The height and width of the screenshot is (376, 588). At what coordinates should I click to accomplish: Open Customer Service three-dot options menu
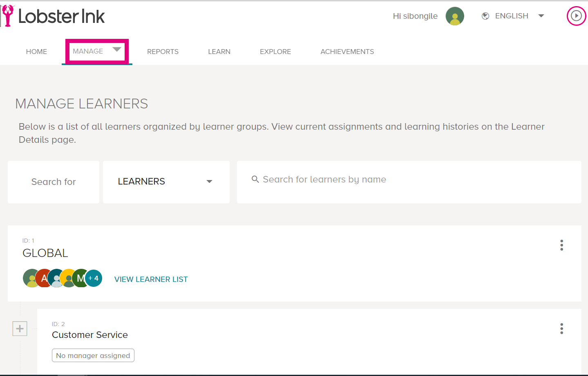(x=562, y=329)
